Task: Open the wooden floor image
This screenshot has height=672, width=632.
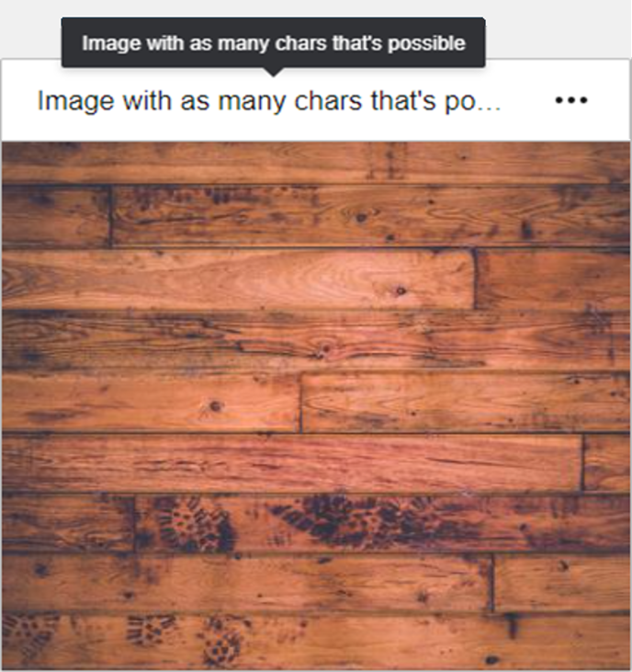Action: click(x=316, y=405)
